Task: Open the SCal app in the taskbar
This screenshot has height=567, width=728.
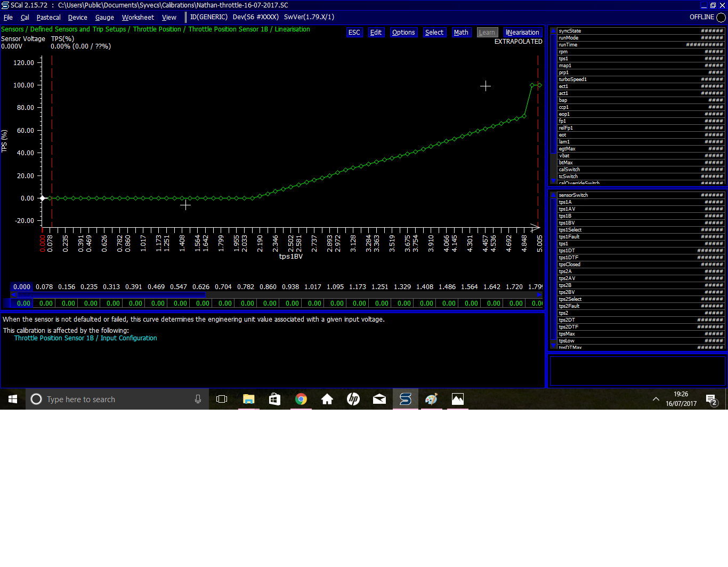Action: [x=405, y=399]
